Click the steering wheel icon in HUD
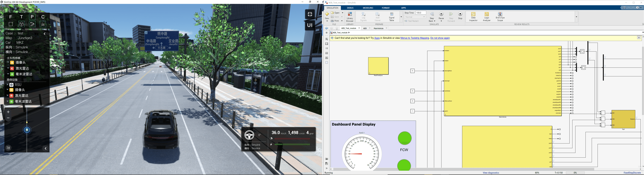 point(249,135)
